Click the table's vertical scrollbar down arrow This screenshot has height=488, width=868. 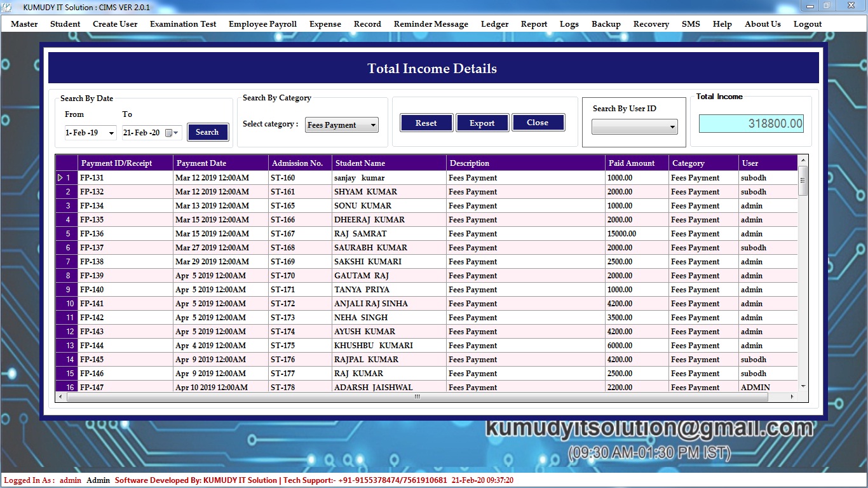click(x=803, y=386)
